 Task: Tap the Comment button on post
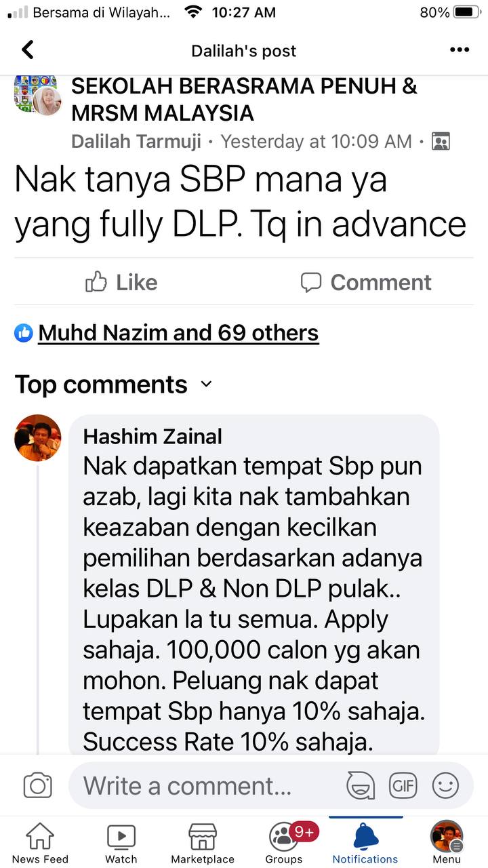[366, 282]
